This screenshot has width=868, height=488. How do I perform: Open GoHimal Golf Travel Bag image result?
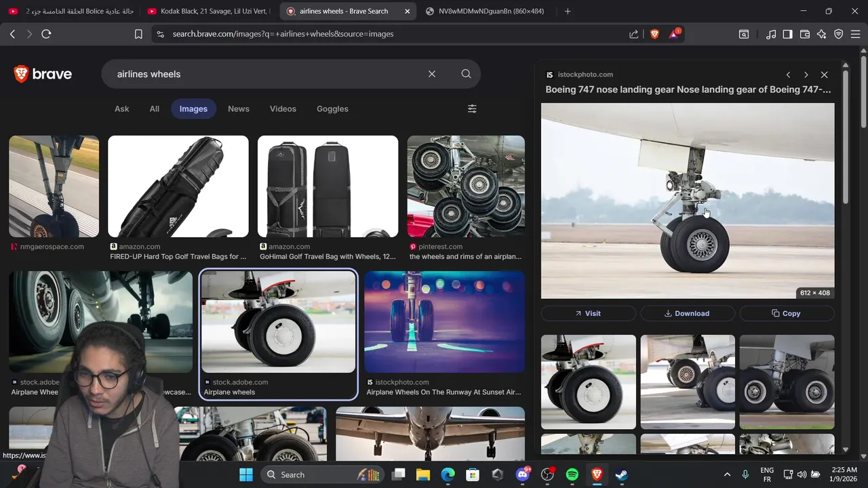(x=328, y=186)
